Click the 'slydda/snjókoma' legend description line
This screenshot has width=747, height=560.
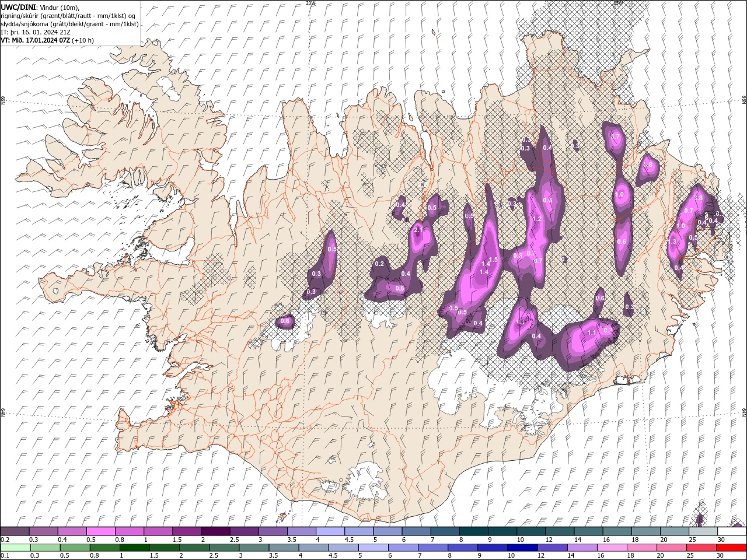(x=70, y=24)
